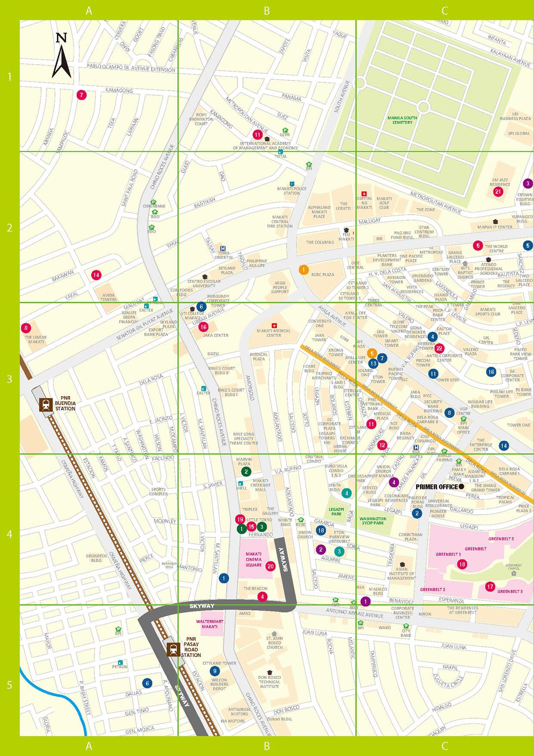
Task: Click the church icon above St. John Bosco Church
Action: 274,634
